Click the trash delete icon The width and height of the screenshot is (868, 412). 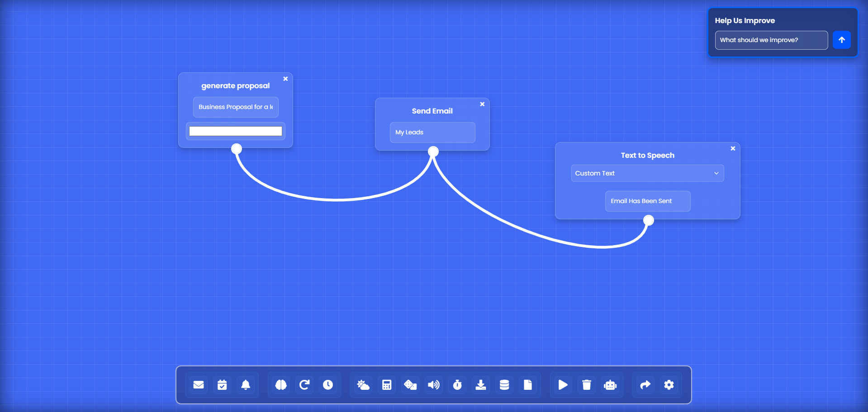(587, 385)
